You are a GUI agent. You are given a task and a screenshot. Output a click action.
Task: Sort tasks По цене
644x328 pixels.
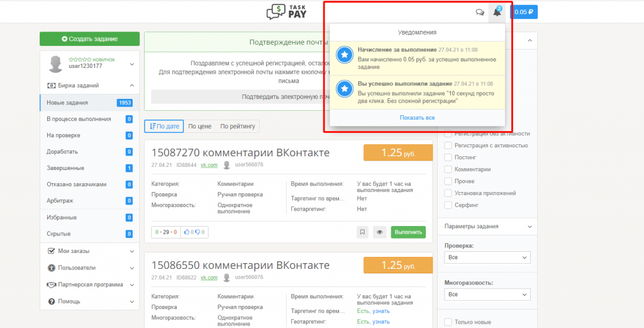[x=199, y=126]
